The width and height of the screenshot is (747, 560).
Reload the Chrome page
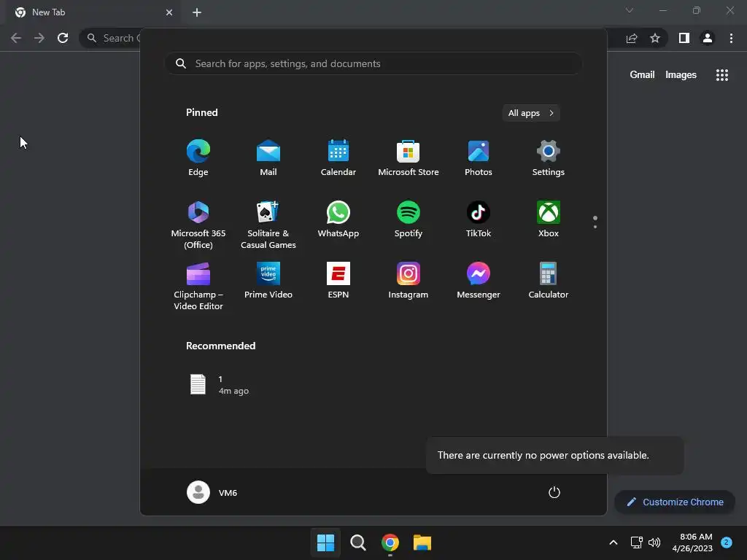pyautogui.click(x=63, y=38)
